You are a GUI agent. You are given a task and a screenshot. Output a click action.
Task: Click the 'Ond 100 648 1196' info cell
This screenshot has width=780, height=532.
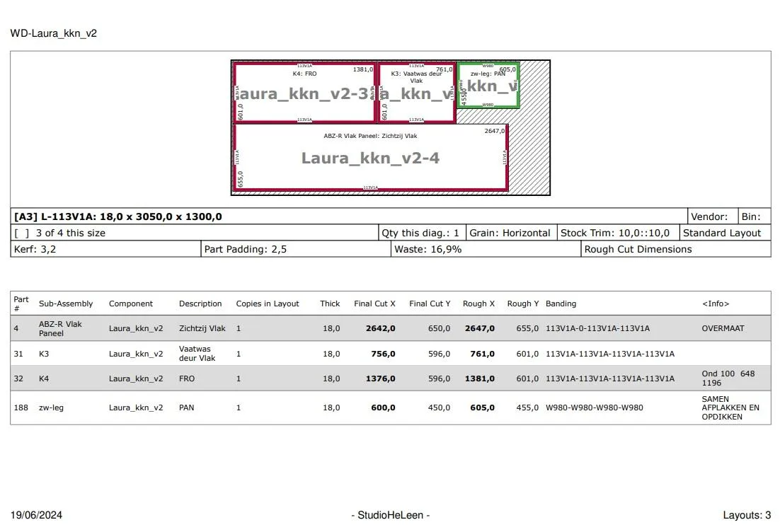tap(728, 378)
